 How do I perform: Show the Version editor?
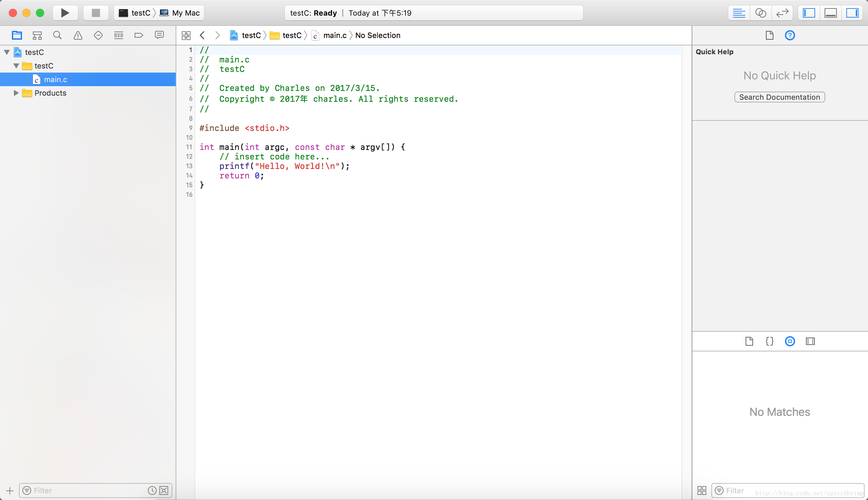[782, 13]
